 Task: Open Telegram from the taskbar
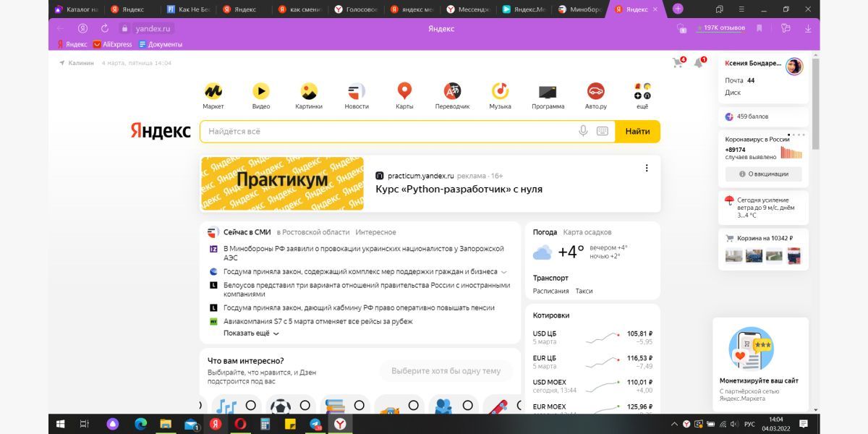point(315,424)
